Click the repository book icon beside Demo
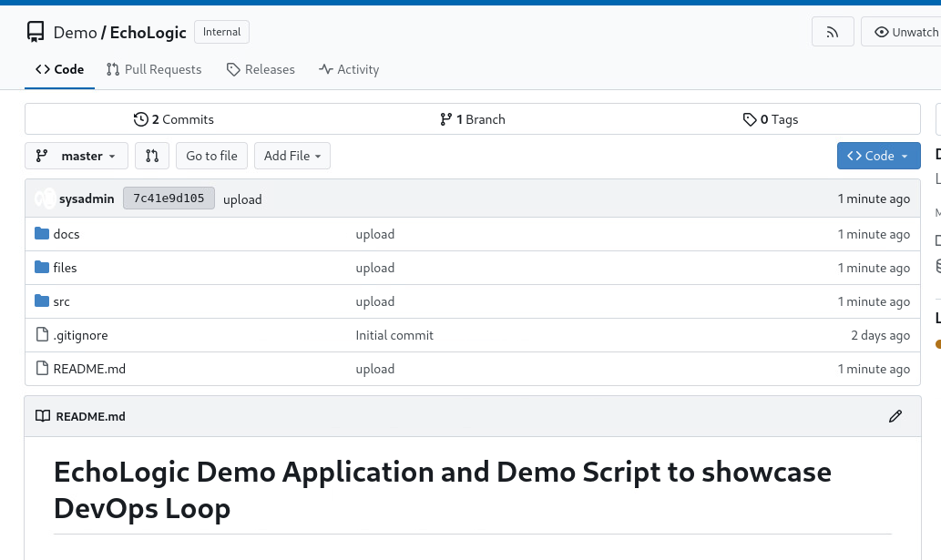941x560 pixels. tap(36, 32)
